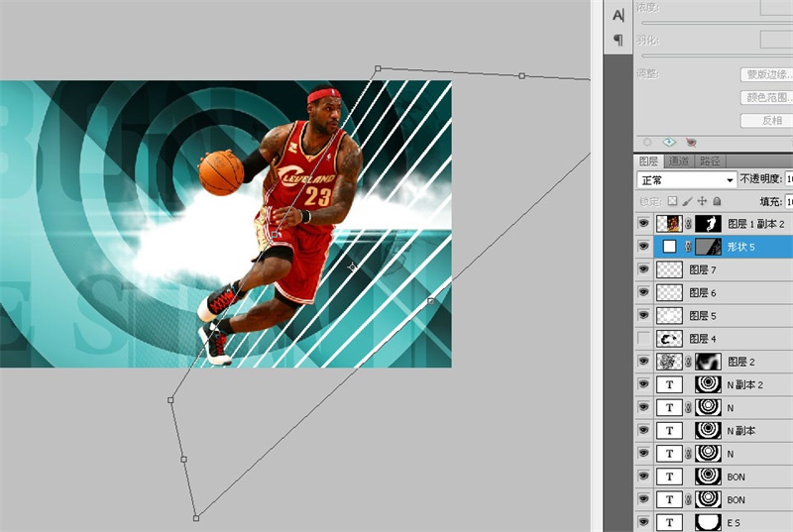The image size is (793, 532).
Task: Click the lock image pixels brush icon
Action: click(687, 200)
